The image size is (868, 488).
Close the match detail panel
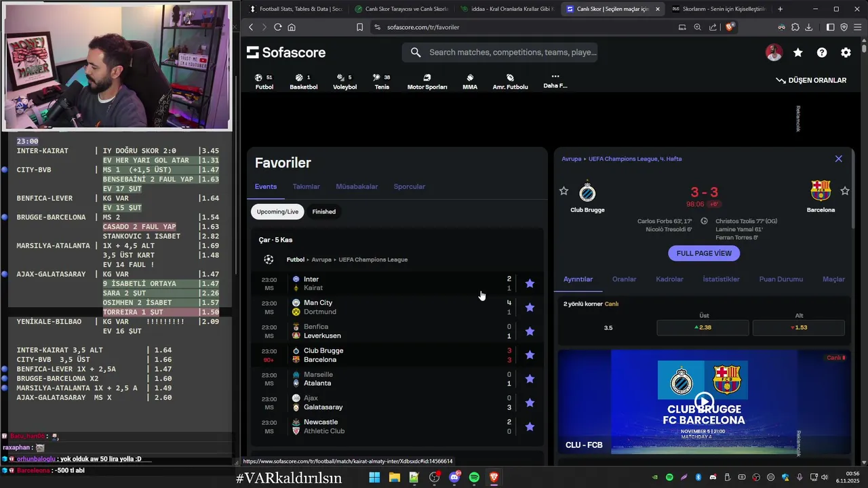click(839, 159)
